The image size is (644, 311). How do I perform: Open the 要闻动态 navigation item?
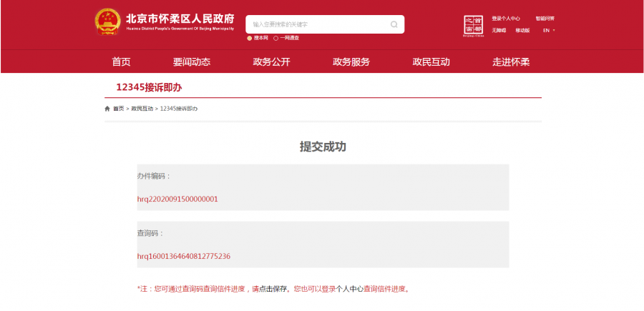pos(191,61)
